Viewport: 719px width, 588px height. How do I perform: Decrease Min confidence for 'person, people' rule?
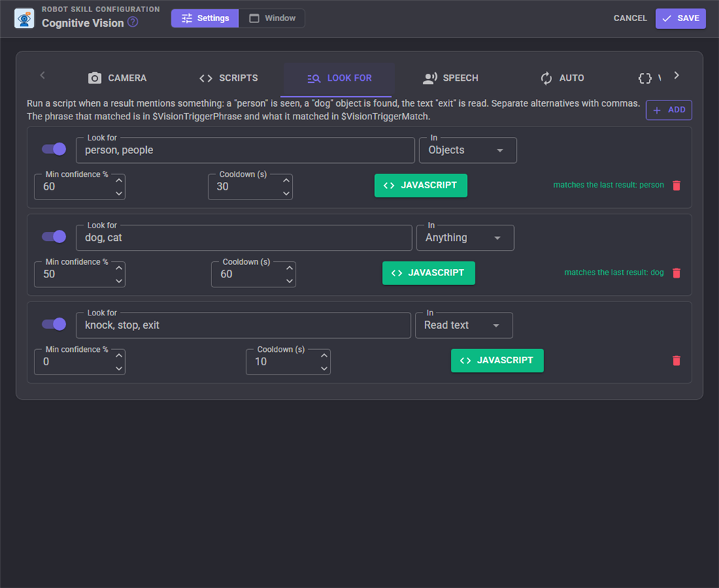(119, 194)
